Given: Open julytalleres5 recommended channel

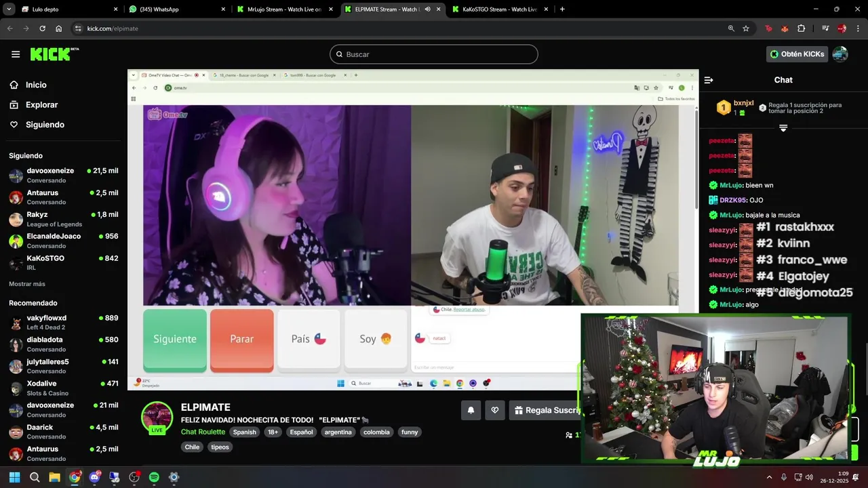Looking at the screenshot, I should coord(64,366).
